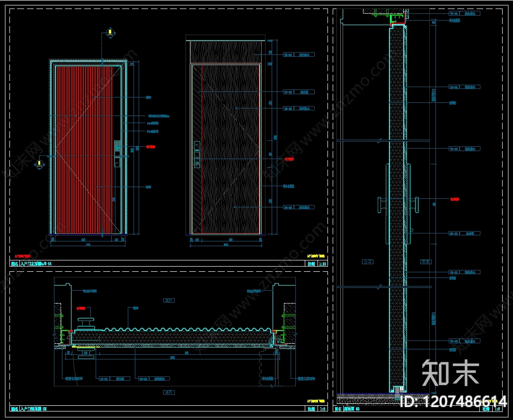Select the scale value in the elevation drawing title bar
The image size is (513, 420).
click(323, 264)
